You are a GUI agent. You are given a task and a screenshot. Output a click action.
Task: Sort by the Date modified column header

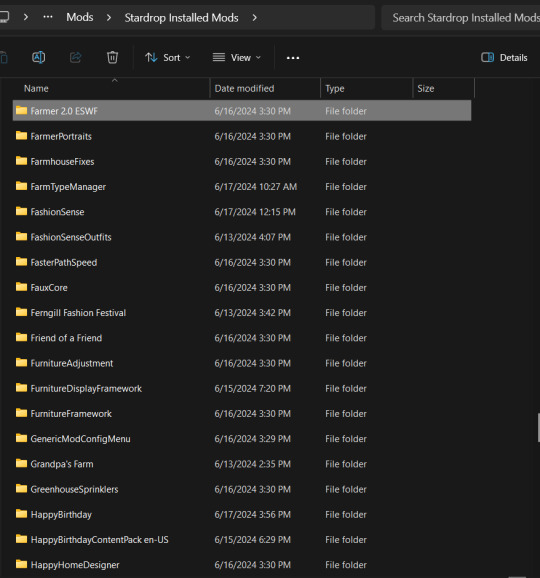pos(244,88)
